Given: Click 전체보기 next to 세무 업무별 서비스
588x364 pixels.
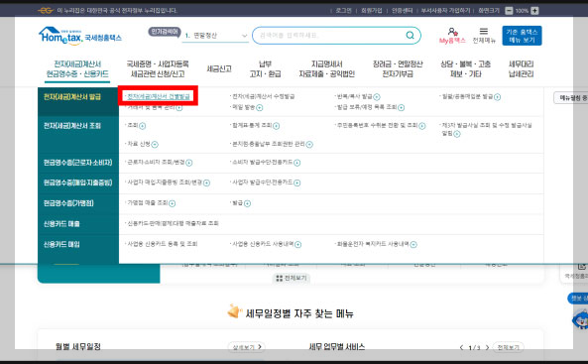Looking at the screenshot, I should (x=508, y=347).
